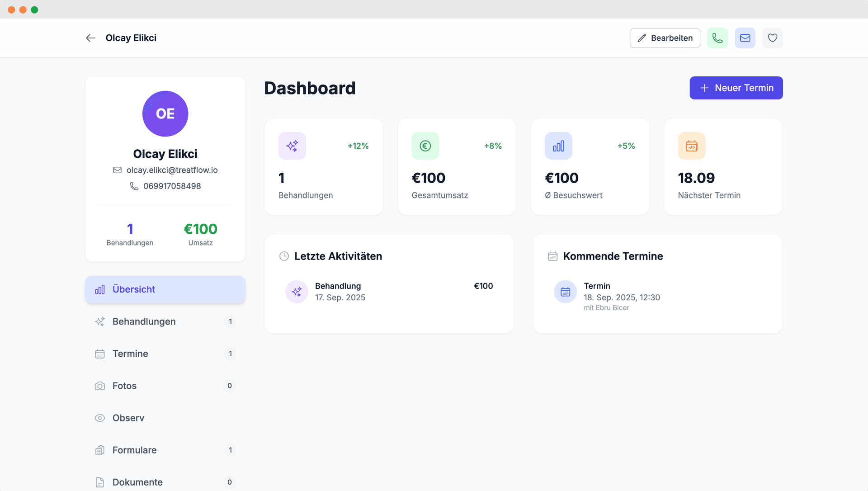Open the Dokumente sidebar section
This screenshot has width=868, height=491.
click(165, 482)
